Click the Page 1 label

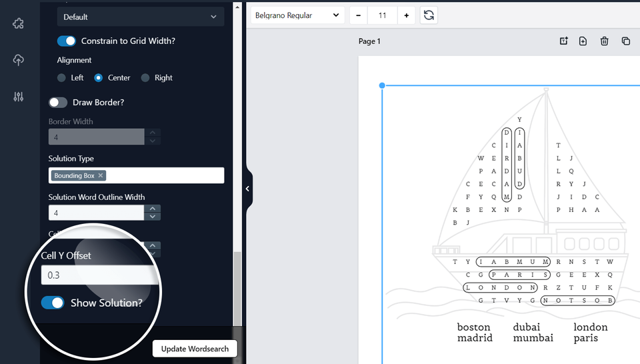369,41
